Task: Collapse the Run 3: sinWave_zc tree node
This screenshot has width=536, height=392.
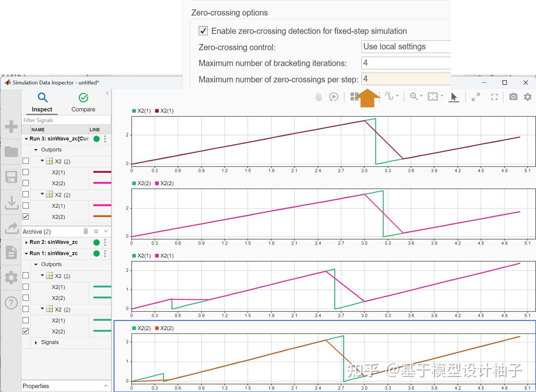Action: point(26,139)
